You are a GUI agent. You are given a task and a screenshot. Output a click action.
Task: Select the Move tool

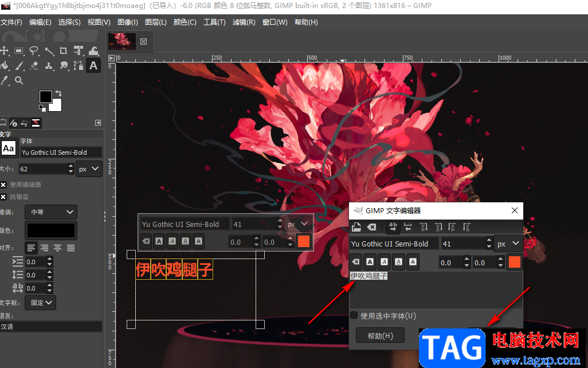click(4, 50)
